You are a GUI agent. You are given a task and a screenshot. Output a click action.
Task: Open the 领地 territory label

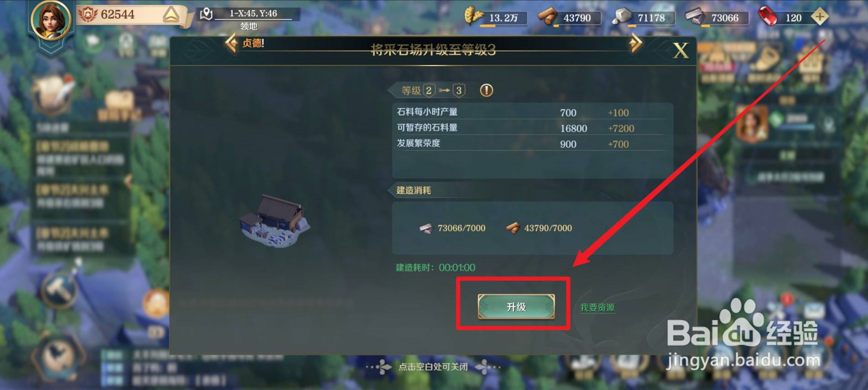point(248,26)
